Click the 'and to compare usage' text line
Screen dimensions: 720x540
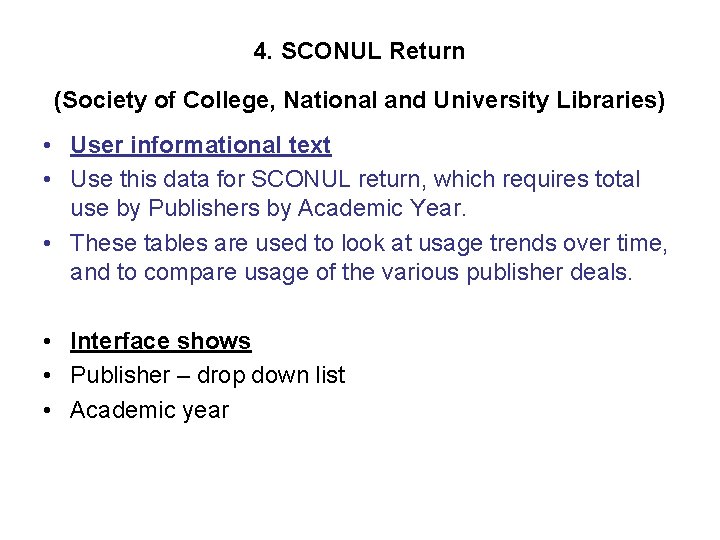click(x=351, y=272)
